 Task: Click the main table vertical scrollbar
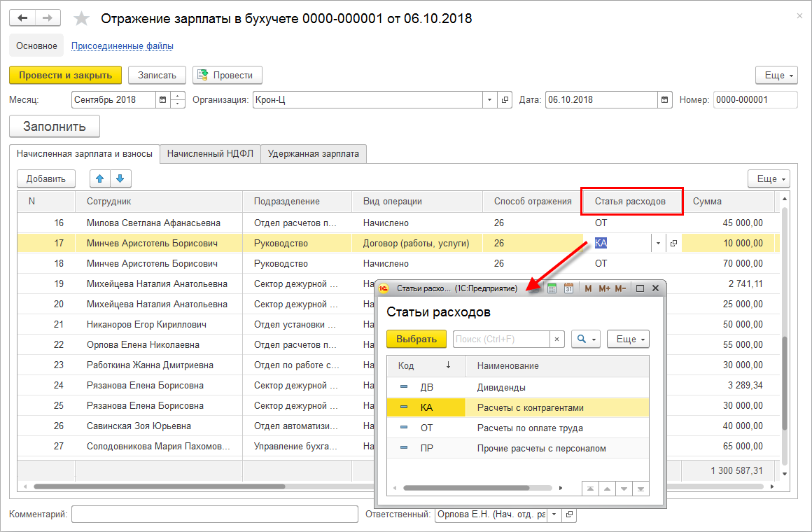click(785, 384)
